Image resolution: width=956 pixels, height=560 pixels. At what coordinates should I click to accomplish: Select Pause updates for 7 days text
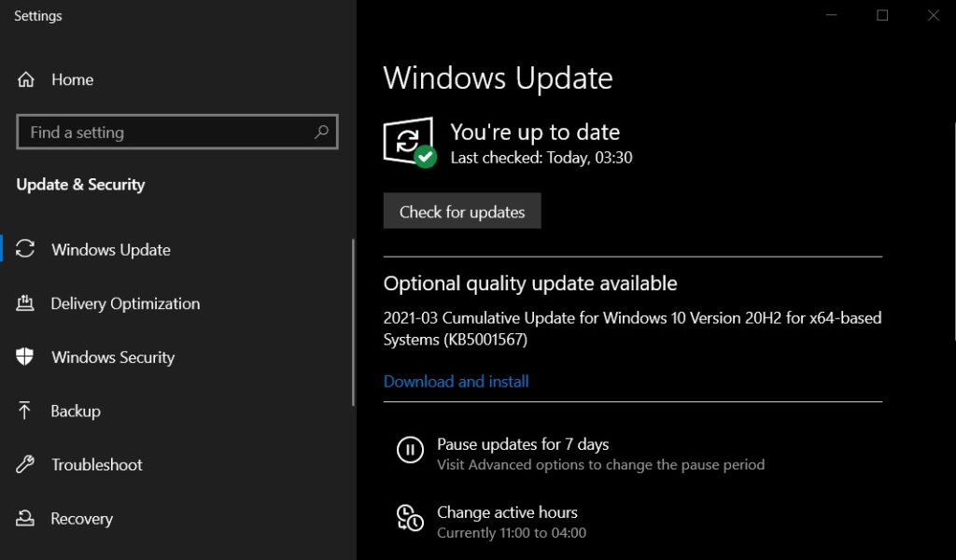coord(523,444)
